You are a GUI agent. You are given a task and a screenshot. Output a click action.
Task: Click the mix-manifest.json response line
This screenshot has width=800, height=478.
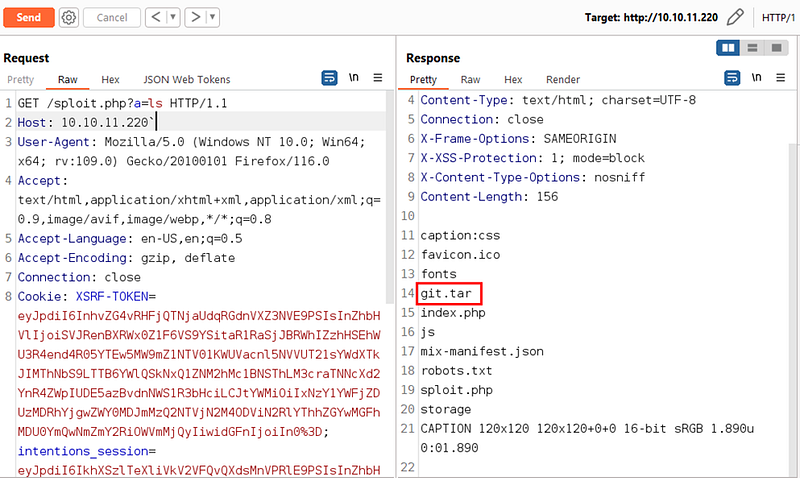(482, 351)
